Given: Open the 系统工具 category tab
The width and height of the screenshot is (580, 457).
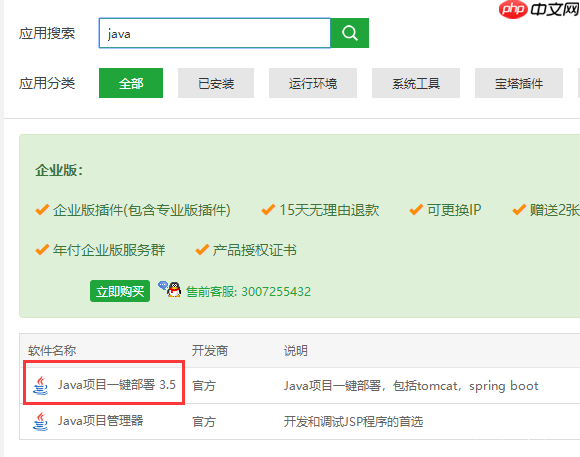Looking at the screenshot, I should tap(416, 83).
